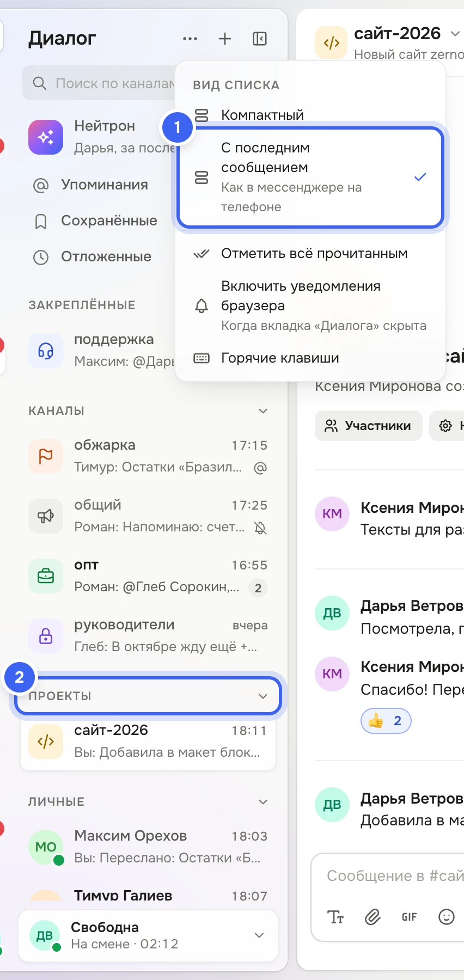Click the сайт-2026 code icon in header

tap(331, 42)
